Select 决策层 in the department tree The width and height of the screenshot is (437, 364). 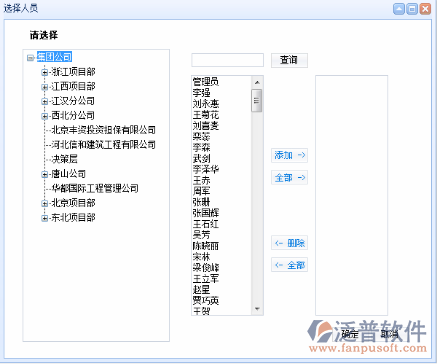pyautogui.click(x=64, y=159)
